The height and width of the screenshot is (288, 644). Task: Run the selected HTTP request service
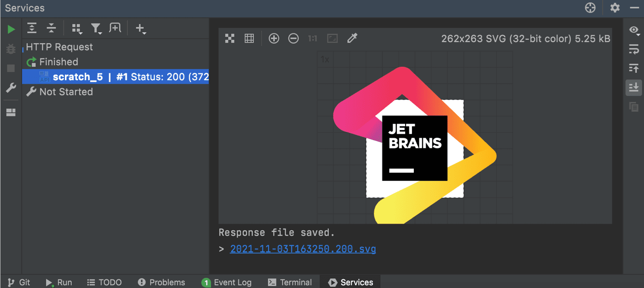(11, 30)
